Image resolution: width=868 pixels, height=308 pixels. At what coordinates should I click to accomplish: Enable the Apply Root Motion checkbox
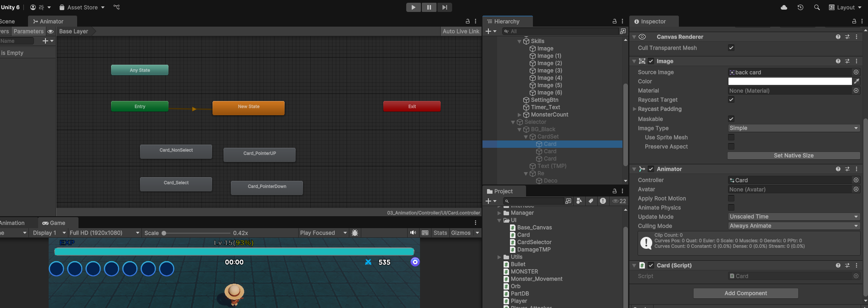pyautogui.click(x=731, y=198)
